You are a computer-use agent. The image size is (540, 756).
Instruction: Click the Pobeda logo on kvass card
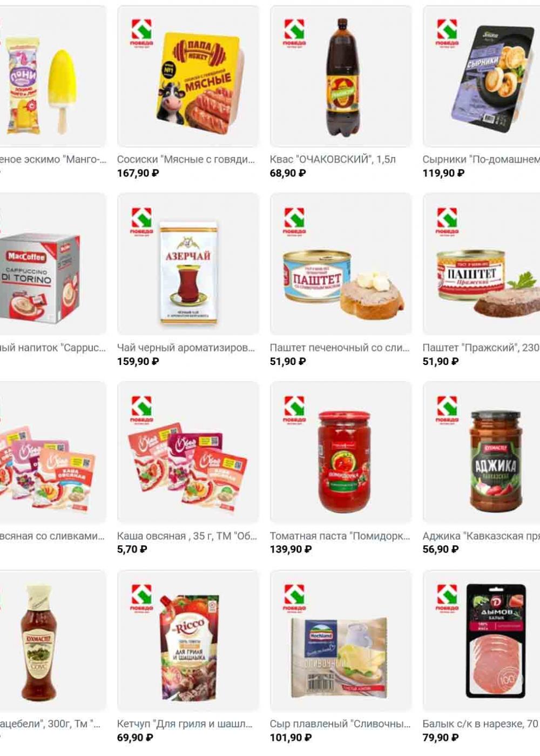[294, 32]
